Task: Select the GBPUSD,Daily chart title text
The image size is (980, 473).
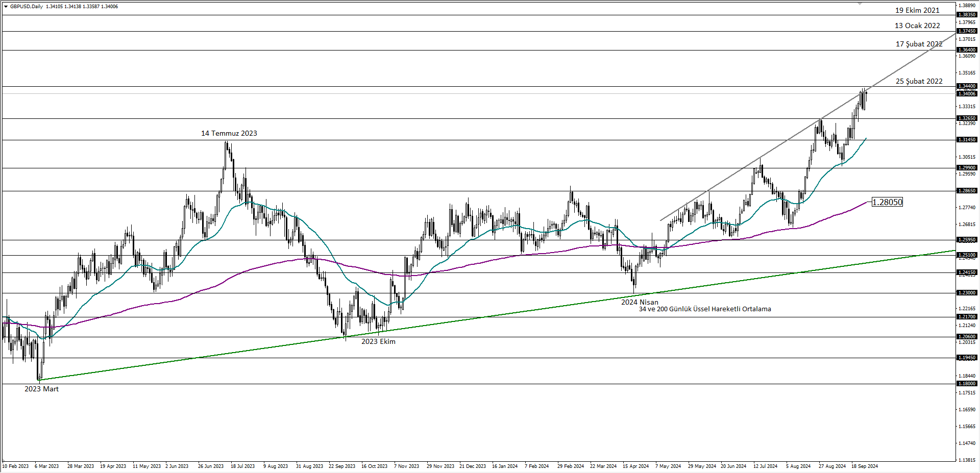Action: [27, 7]
